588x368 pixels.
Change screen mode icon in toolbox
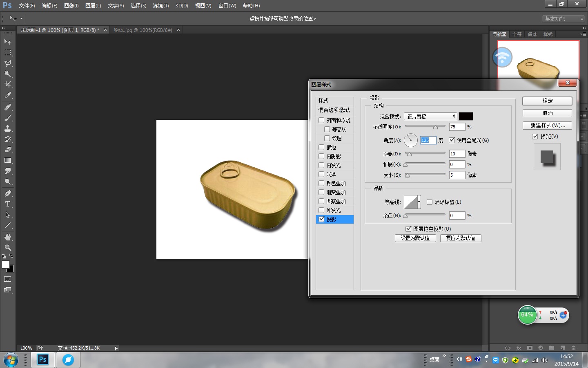click(8, 290)
